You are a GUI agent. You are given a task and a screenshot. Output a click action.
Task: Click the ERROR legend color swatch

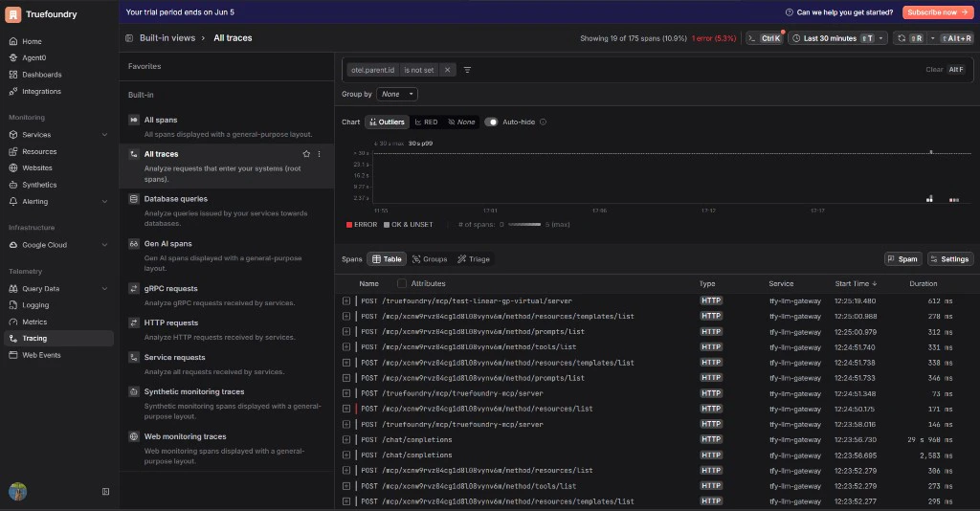click(349, 225)
